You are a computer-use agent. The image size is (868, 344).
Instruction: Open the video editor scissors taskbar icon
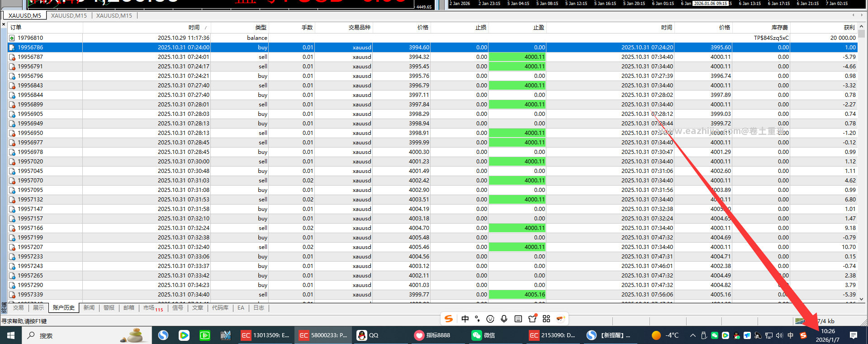point(226,335)
